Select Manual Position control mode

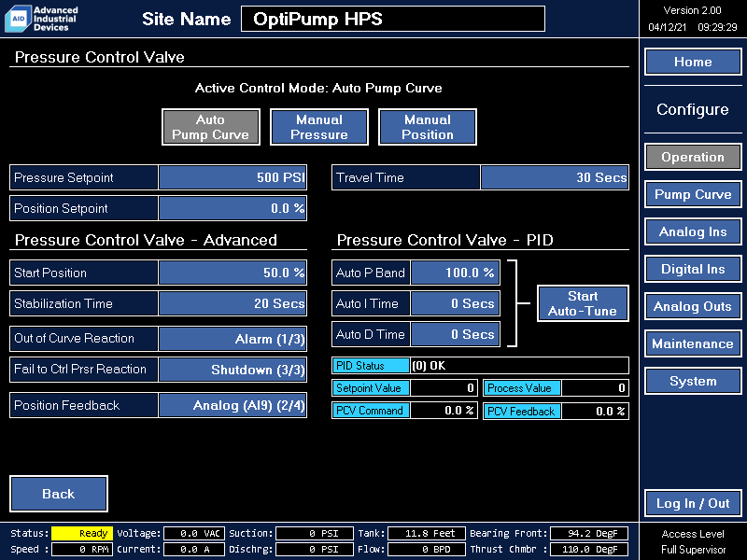pos(428,127)
